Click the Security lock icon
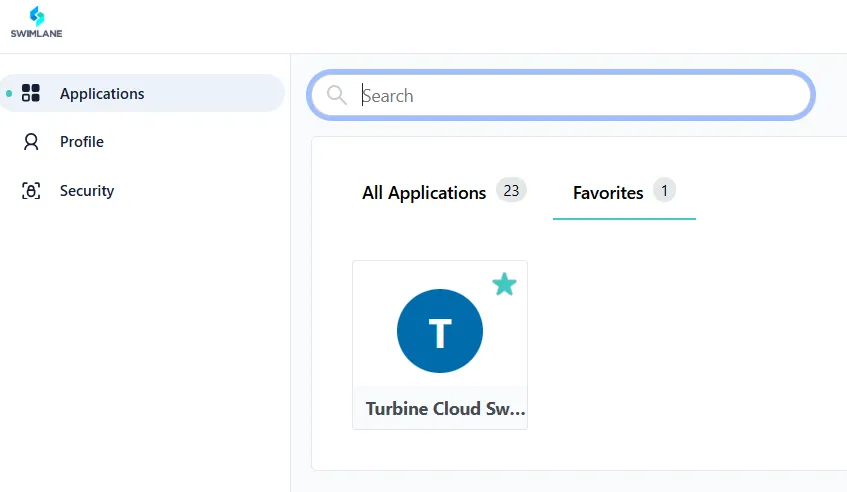Image resolution: width=847 pixels, height=492 pixels. [x=31, y=191]
